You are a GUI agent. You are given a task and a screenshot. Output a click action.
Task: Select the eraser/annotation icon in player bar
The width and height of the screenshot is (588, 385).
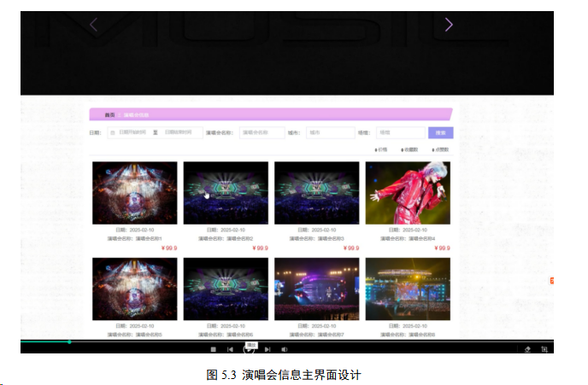click(x=527, y=349)
